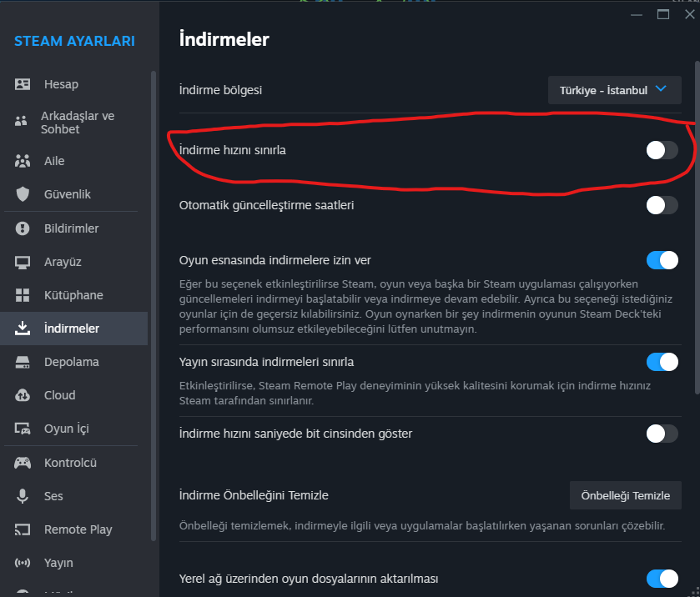This screenshot has height=597, width=700.
Task: Toggle Yerel ağ üzerinden oyun dosyalarının aktarılması
Action: [x=662, y=579]
